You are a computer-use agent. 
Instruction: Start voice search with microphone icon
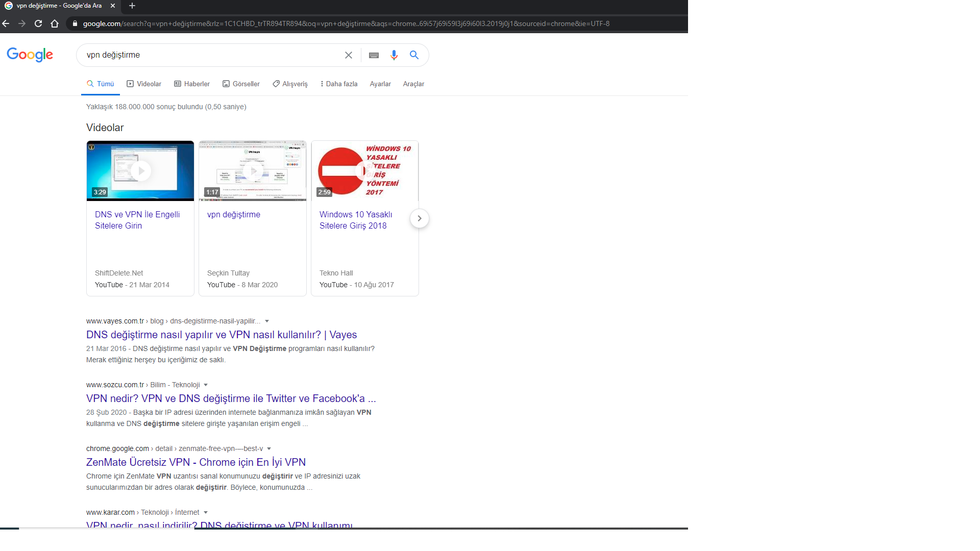point(394,55)
